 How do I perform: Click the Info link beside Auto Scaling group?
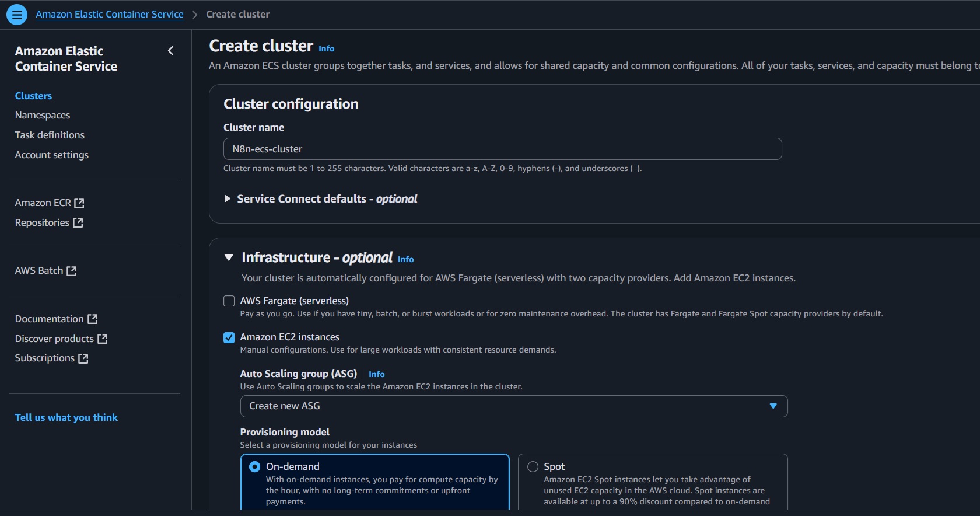pos(377,374)
